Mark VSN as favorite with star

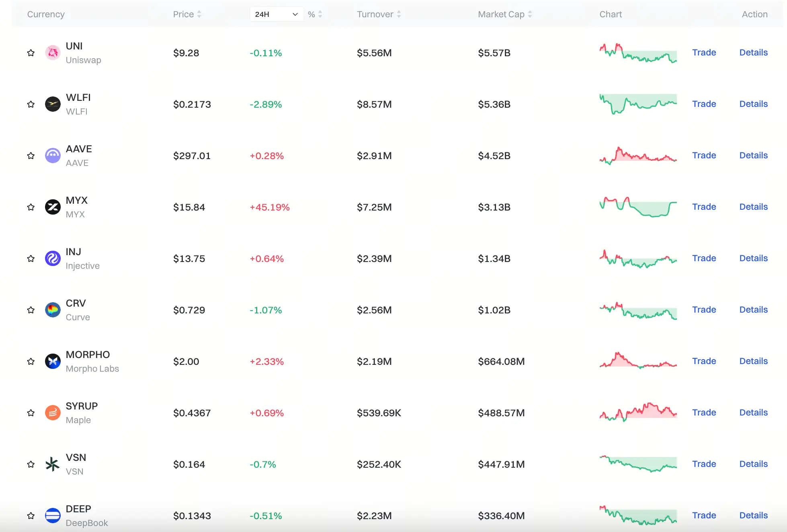pos(31,464)
